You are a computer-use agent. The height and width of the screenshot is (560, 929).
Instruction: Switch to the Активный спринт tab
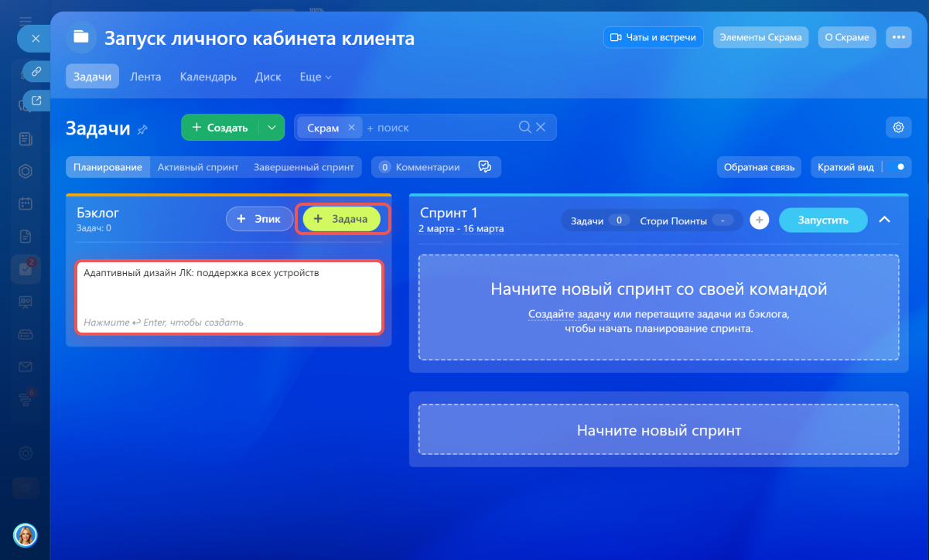point(198,167)
